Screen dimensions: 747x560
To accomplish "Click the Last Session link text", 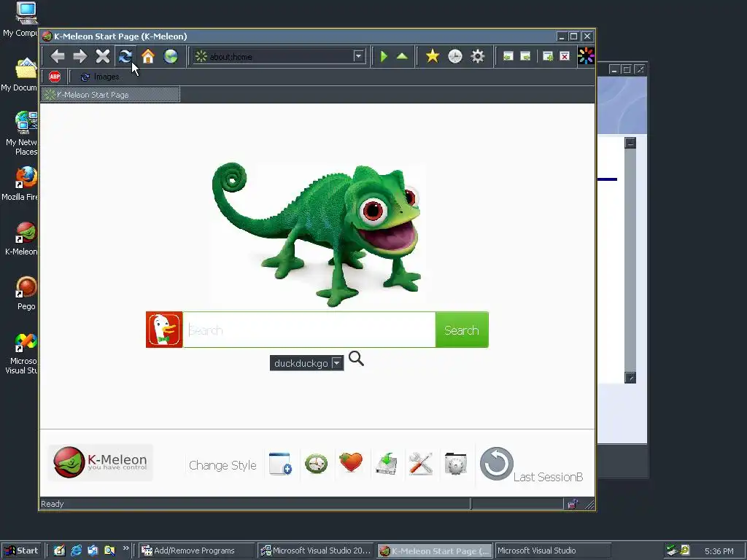I will point(548,477).
